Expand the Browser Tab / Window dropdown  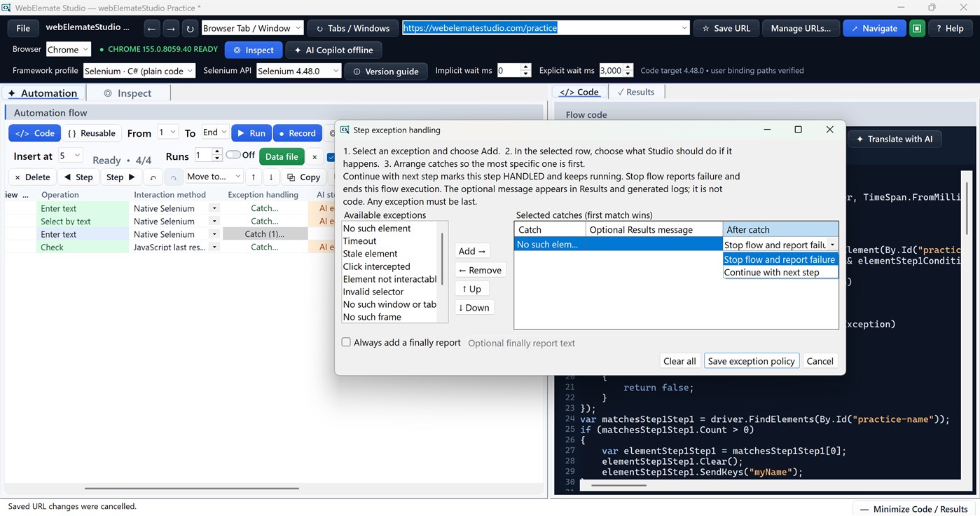pyautogui.click(x=252, y=29)
